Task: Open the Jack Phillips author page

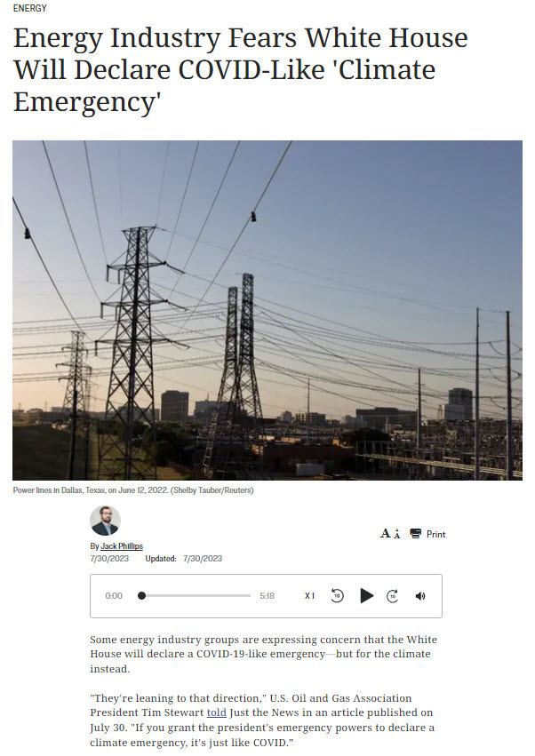Action: [122, 545]
